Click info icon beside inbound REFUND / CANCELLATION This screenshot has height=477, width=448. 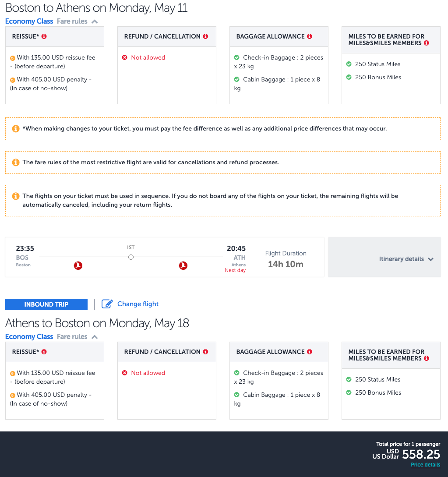(x=205, y=352)
